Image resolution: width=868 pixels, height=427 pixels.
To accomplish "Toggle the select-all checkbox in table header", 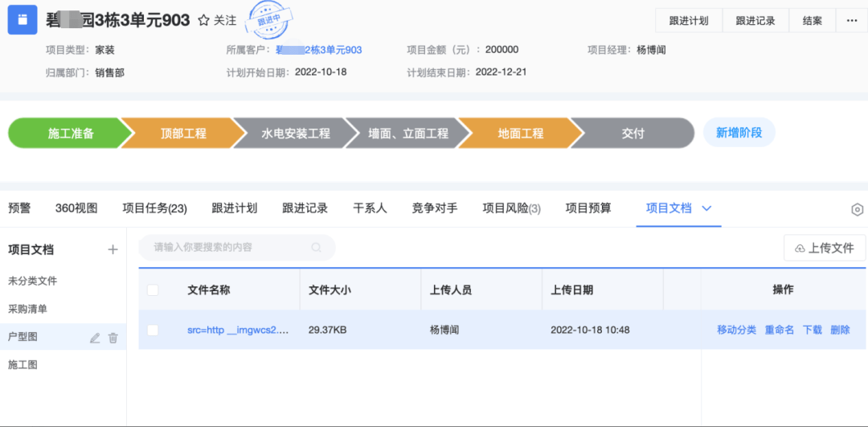I will [x=153, y=290].
